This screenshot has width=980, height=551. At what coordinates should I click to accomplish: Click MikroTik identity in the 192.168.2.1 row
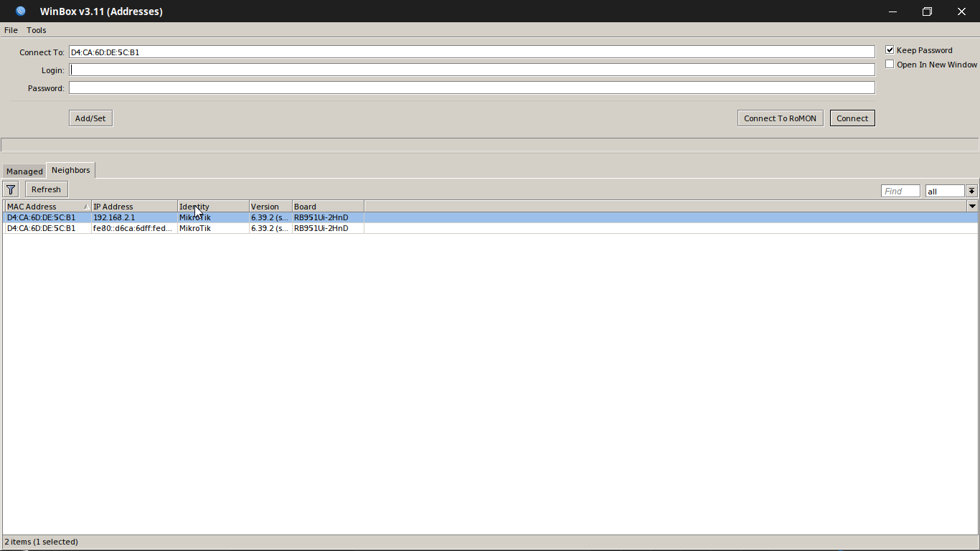pyautogui.click(x=195, y=217)
